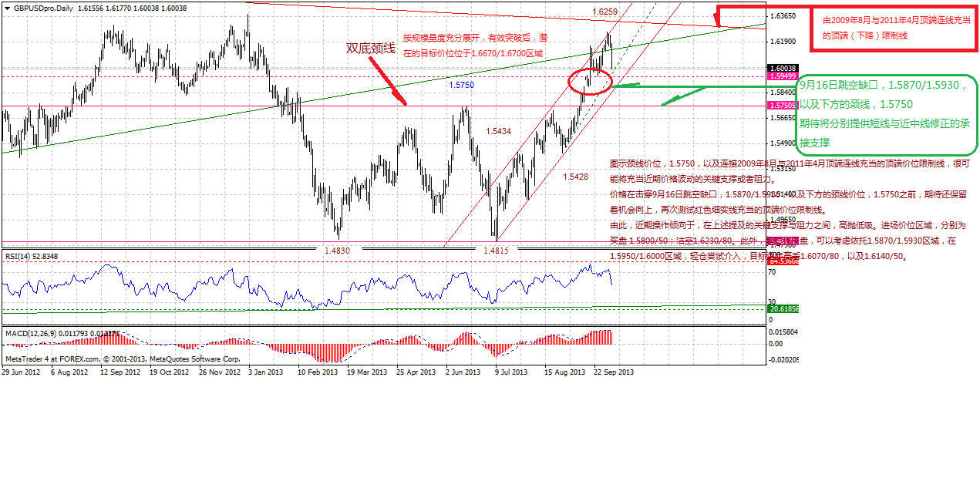Click the magenta 1.59499 price tag
Viewport: 980px width, 495px height.
click(783, 76)
